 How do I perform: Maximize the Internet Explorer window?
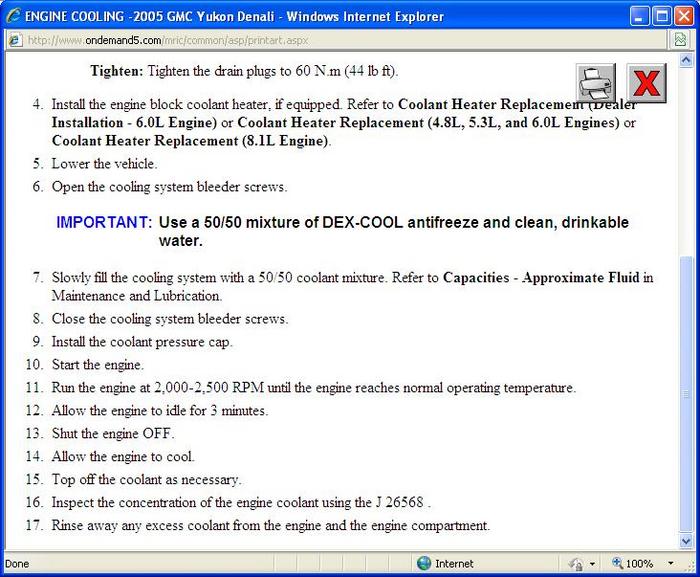pyautogui.click(x=662, y=17)
